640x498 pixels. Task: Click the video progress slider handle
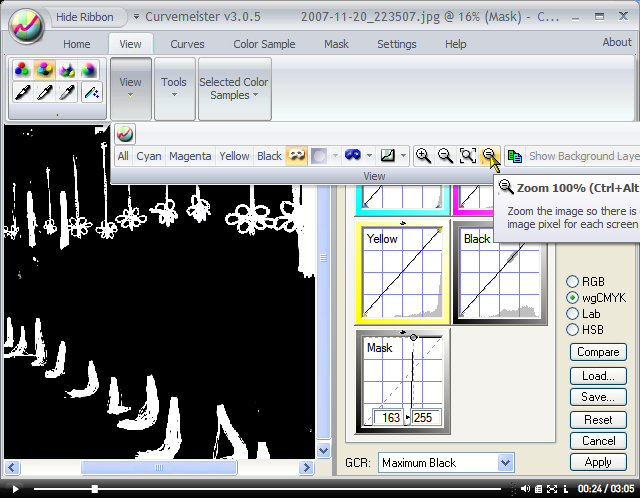(x=95, y=489)
